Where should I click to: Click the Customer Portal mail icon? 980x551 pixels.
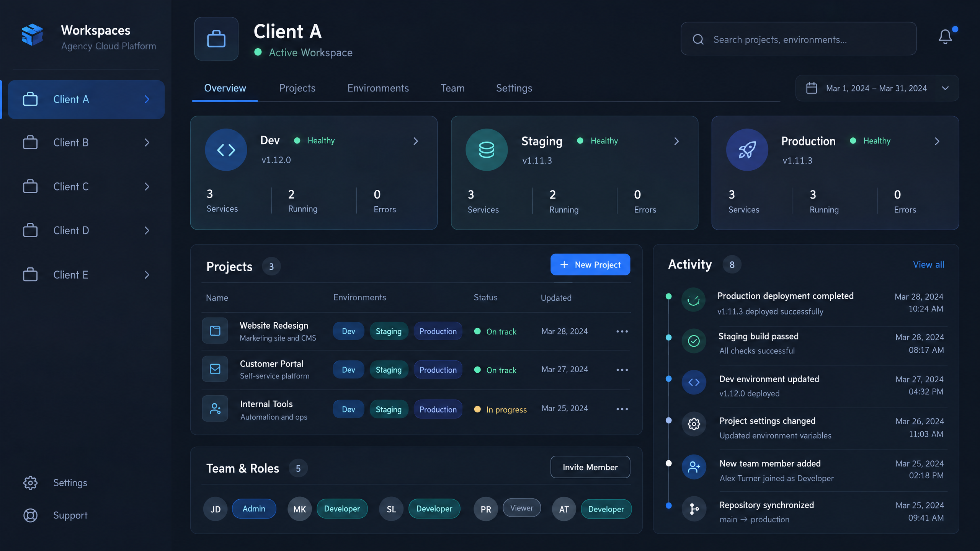pos(215,369)
